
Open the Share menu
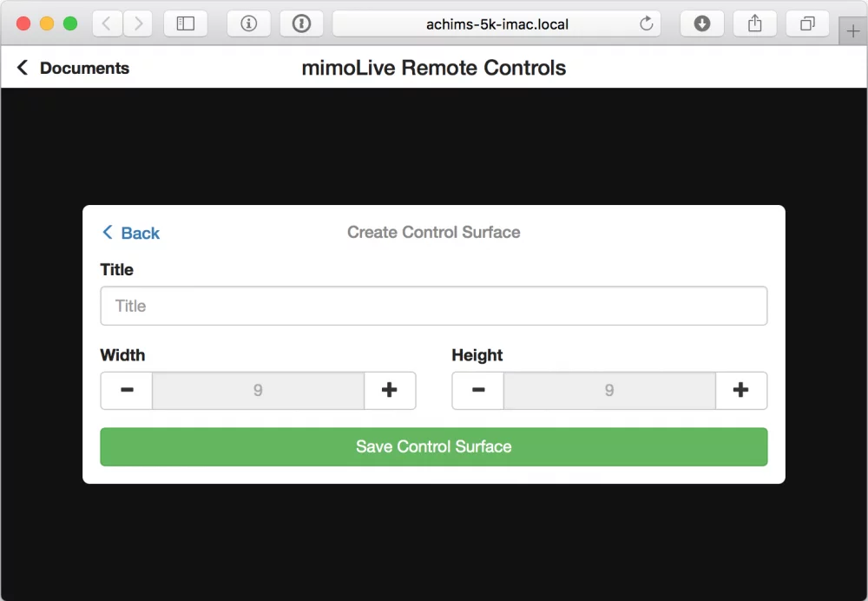[x=755, y=23]
